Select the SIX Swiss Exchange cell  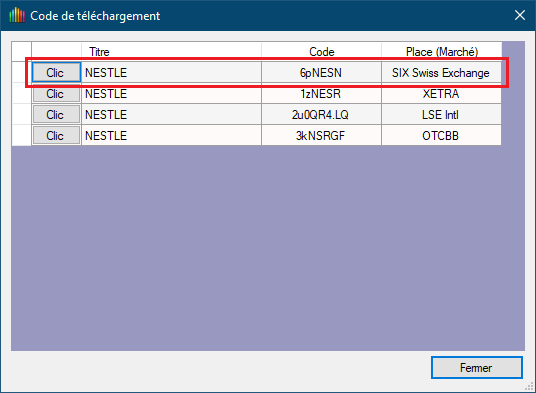tap(441, 72)
